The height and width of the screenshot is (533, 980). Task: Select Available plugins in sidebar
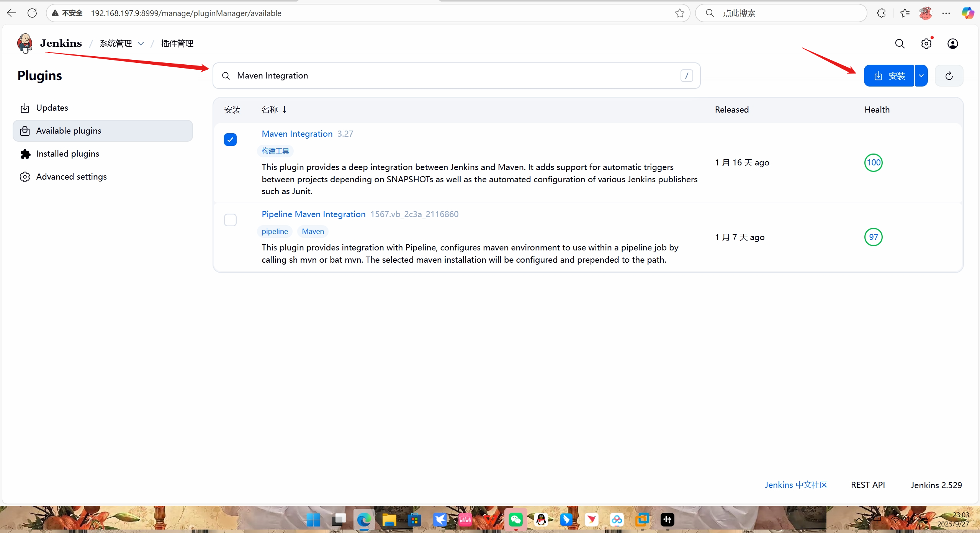click(103, 131)
